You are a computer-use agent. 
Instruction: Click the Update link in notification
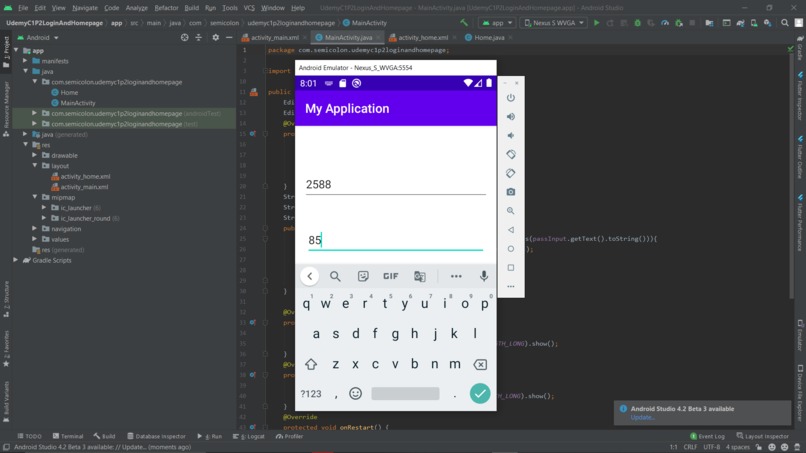pos(643,418)
